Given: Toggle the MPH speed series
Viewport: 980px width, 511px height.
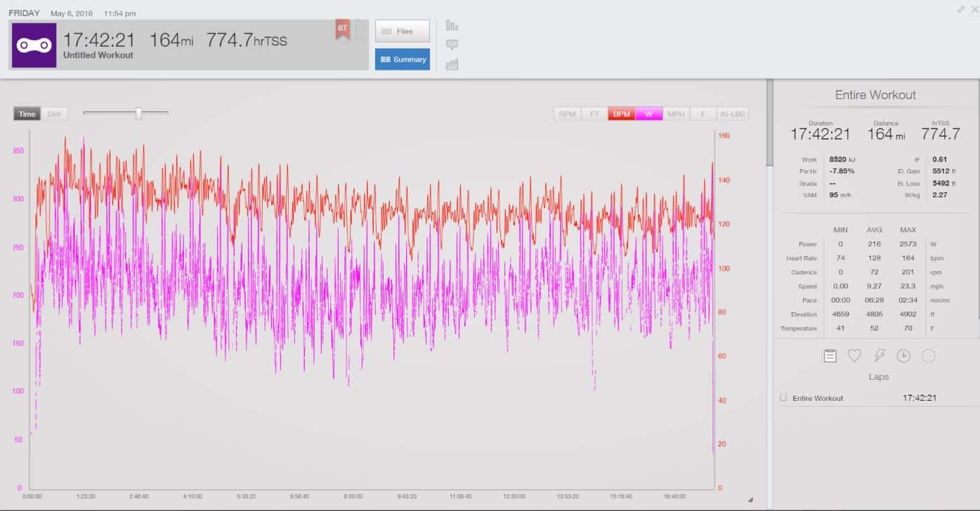Looking at the screenshot, I should click(x=677, y=114).
